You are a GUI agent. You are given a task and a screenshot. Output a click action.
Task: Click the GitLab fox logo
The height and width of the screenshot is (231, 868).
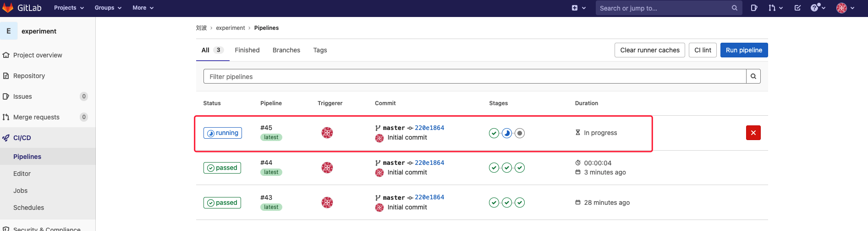(8, 8)
